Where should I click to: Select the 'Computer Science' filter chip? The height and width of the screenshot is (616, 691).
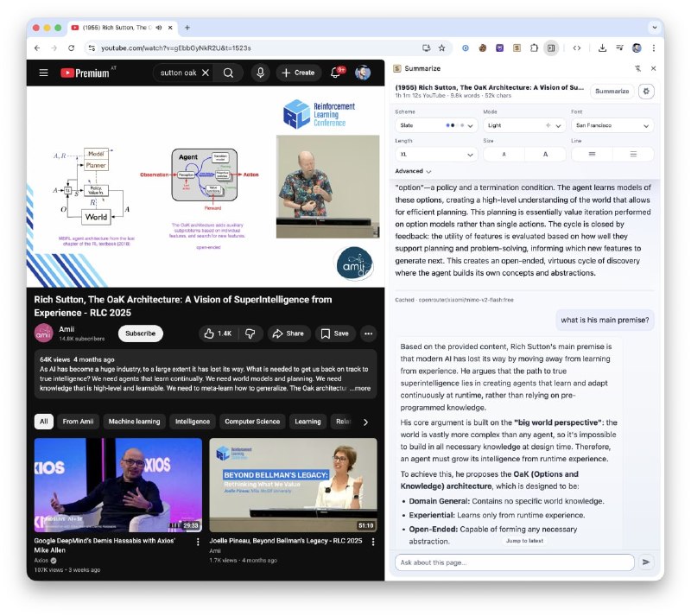[252, 422]
